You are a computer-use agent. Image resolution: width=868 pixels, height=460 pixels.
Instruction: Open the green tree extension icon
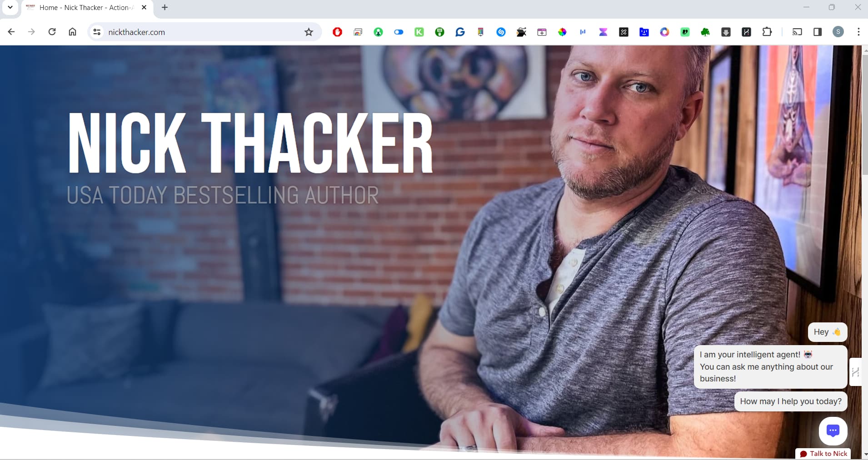pos(705,32)
